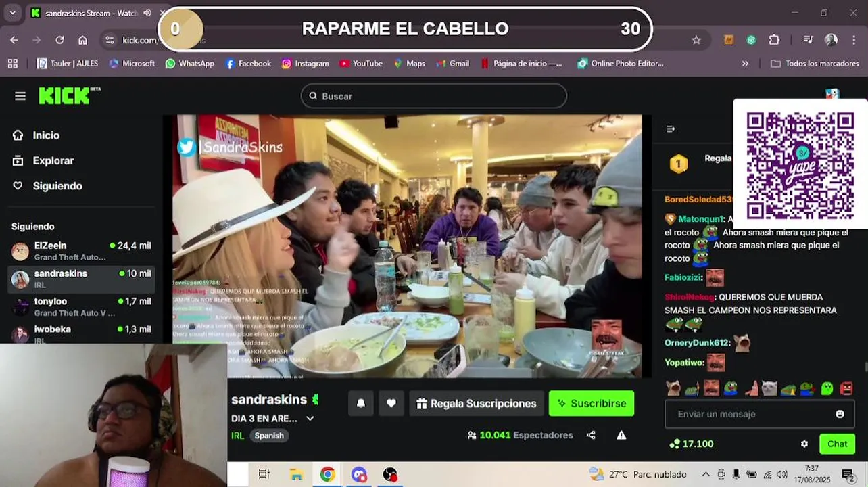Open the emoji picker in chat

[x=840, y=414]
